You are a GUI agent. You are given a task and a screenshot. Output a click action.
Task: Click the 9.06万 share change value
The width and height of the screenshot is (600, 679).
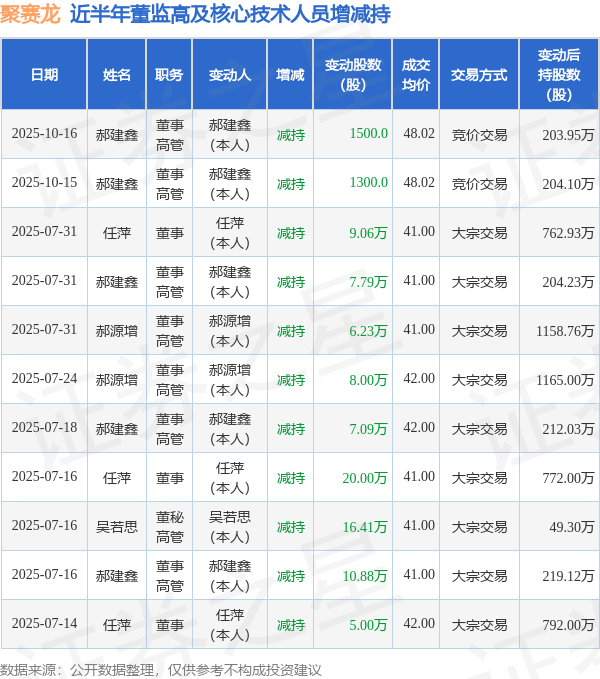click(368, 233)
